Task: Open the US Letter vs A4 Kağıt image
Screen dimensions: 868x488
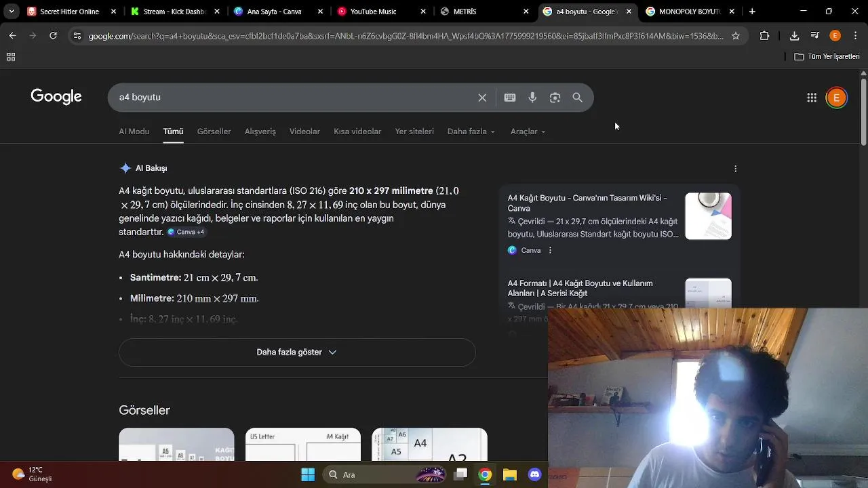Action: pos(303,444)
